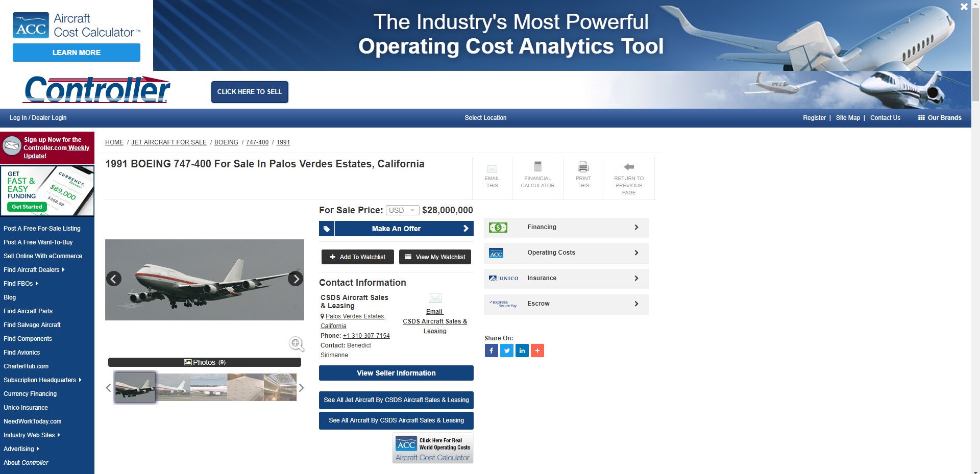Screen dimensions: 980x474
Task: Show next photo with right arrow
Action: [x=295, y=279]
